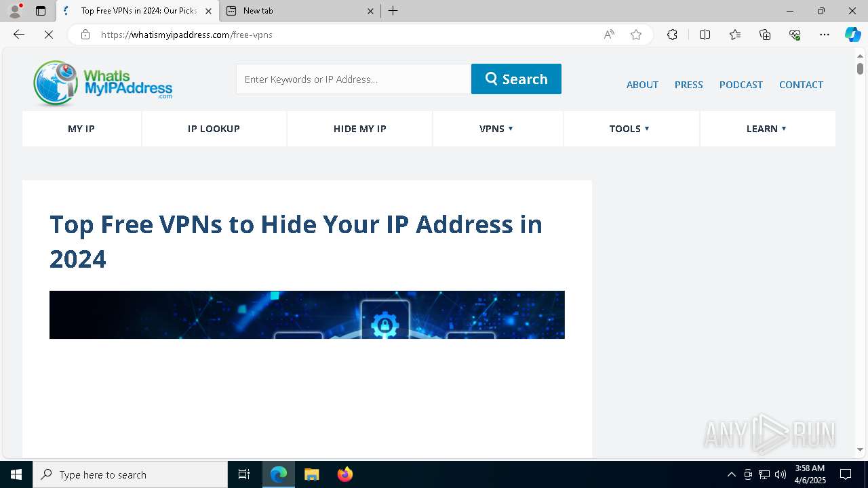Open File Explorer from taskbar
This screenshot has height=488, width=868.
(x=311, y=474)
